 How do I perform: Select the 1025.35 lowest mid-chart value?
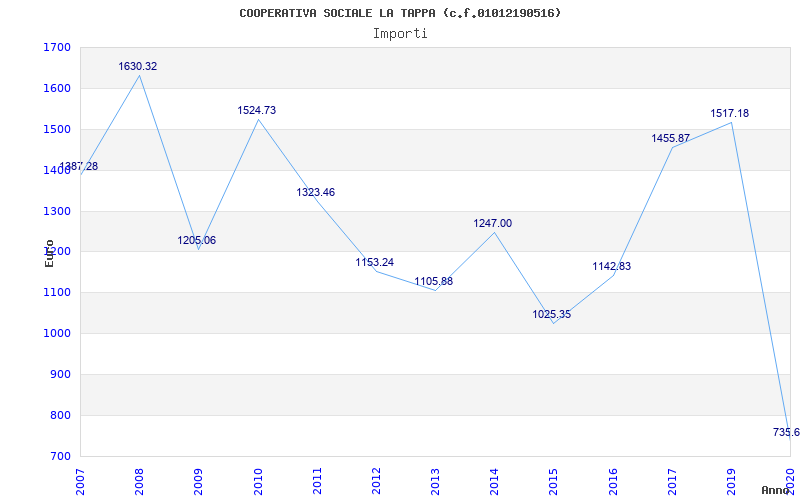[552, 314]
